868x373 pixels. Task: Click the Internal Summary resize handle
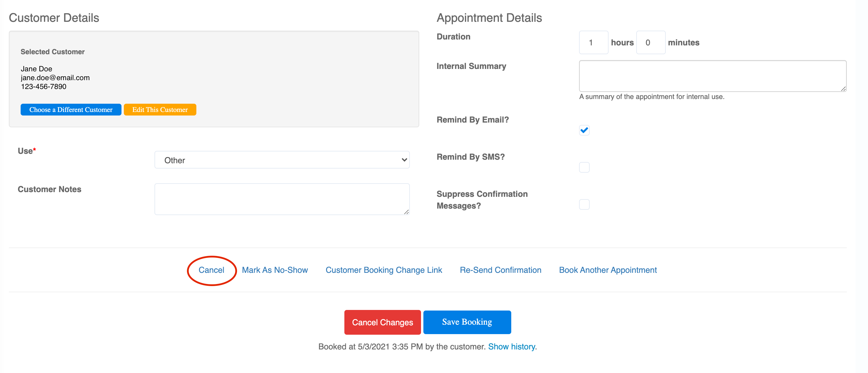coord(843,89)
